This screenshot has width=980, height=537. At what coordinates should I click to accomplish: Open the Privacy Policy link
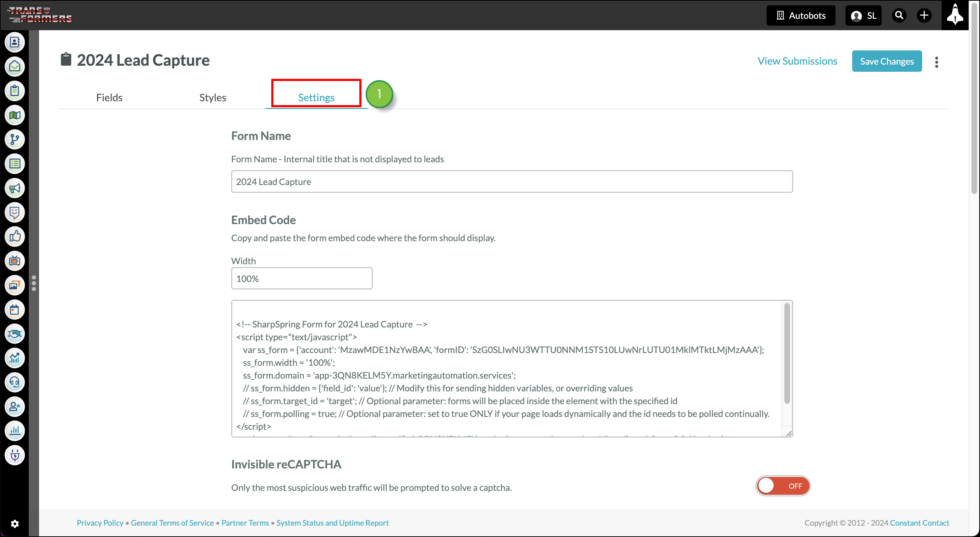point(100,523)
